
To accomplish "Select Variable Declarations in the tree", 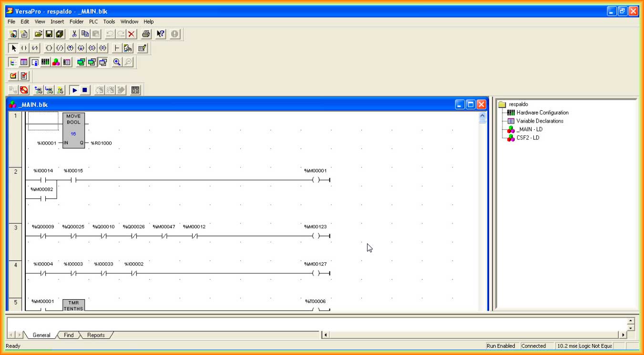I will (540, 121).
